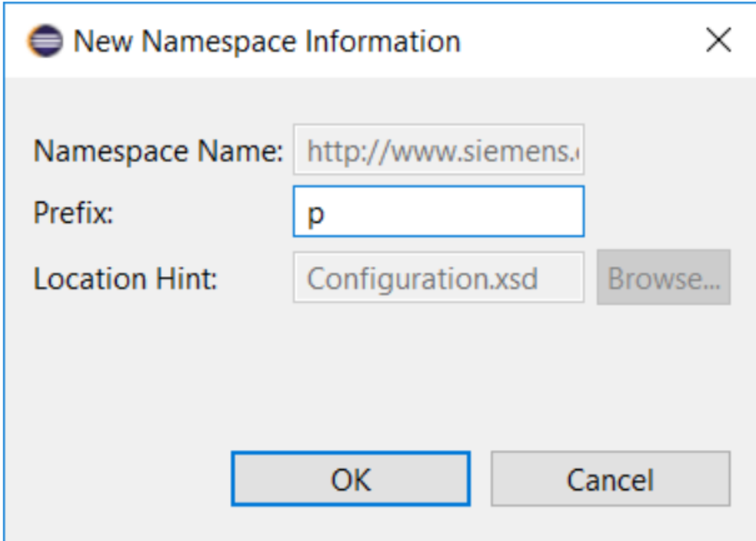Click the Namespace Name text field
Screen dimensions: 756x541
click(439, 149)
